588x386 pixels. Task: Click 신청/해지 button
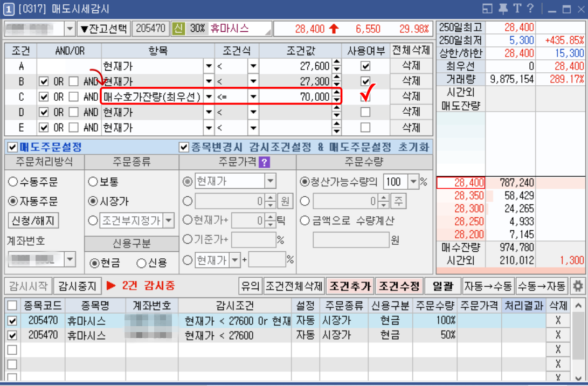[x=33, y=220]
